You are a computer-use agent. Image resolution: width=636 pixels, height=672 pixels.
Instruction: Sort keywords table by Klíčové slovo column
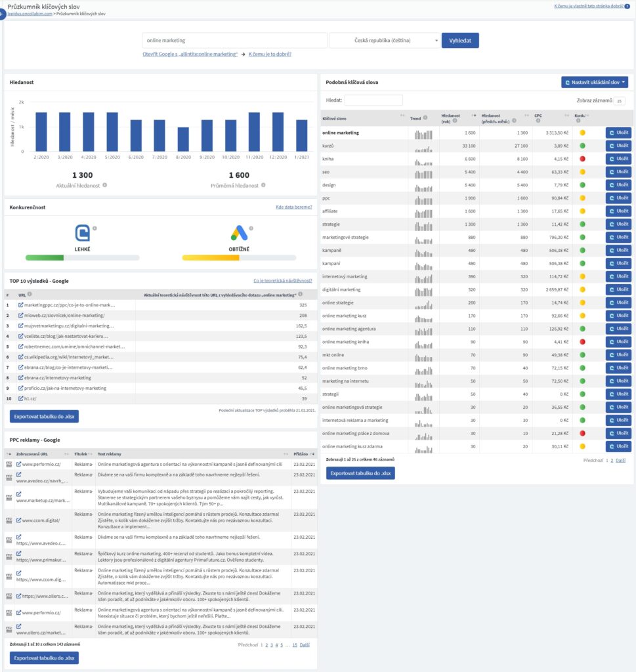pyautogui.click(x=402, y=115)
